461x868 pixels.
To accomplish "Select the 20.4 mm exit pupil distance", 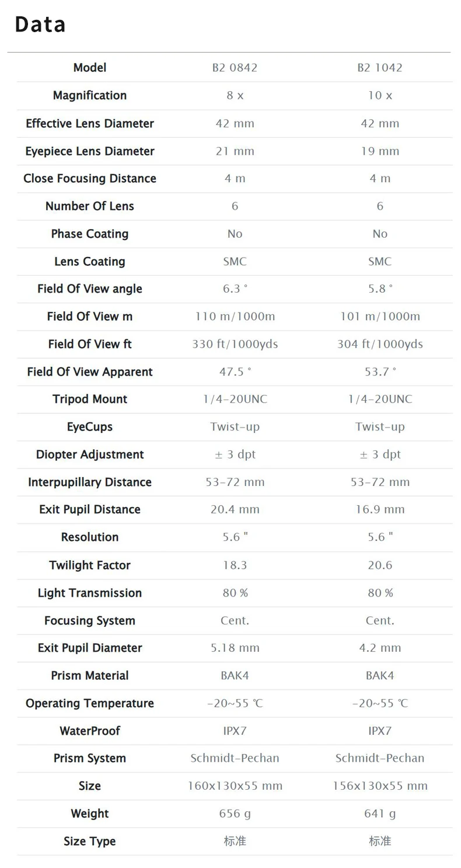I will tap(235, 509).
